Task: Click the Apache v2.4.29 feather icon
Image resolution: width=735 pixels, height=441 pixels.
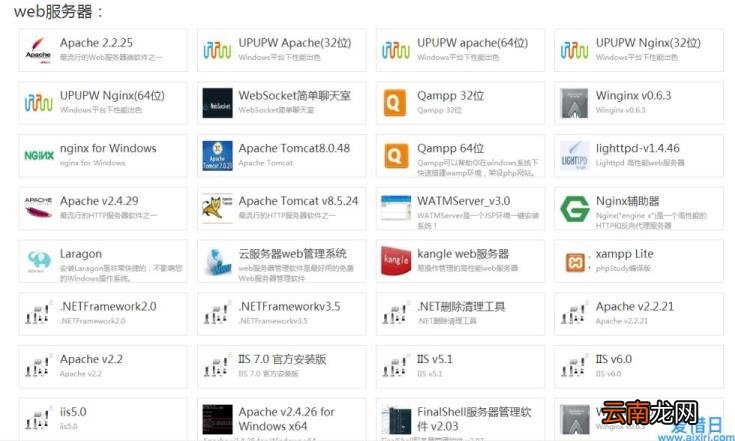Action: 38,208
